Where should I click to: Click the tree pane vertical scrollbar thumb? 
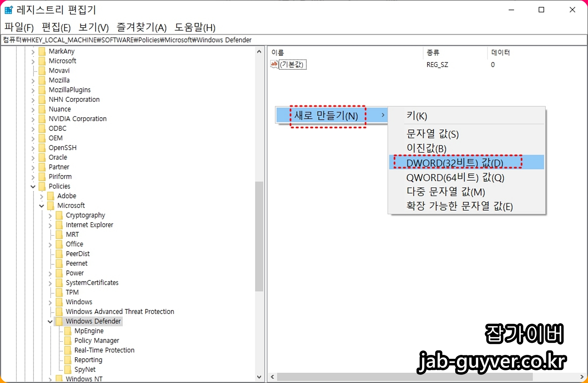click(259, 236)
